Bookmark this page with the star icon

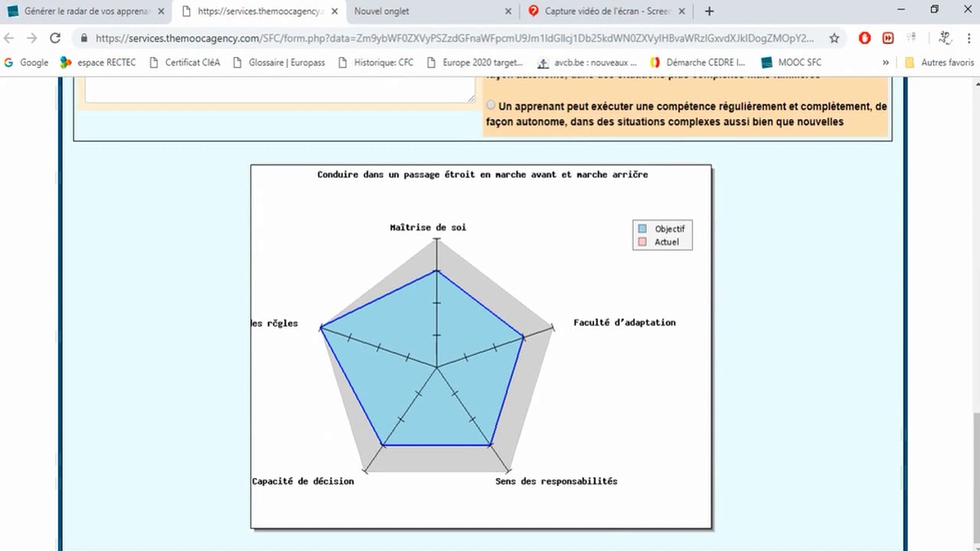(834, 37)
